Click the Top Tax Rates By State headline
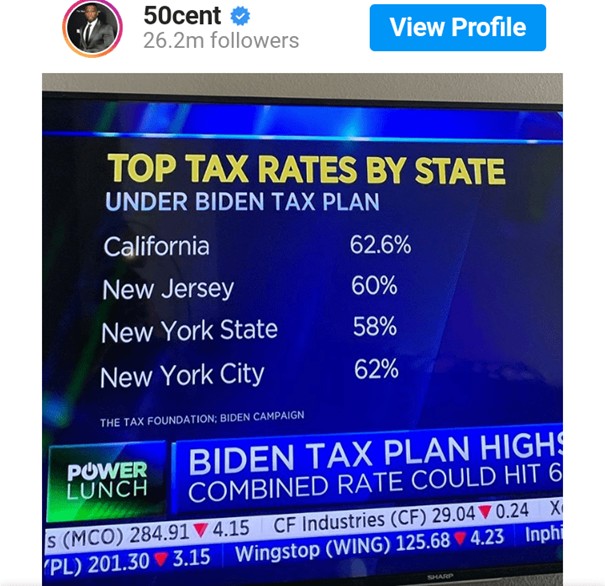The image size is (605, 586). (x=305, y=169)
